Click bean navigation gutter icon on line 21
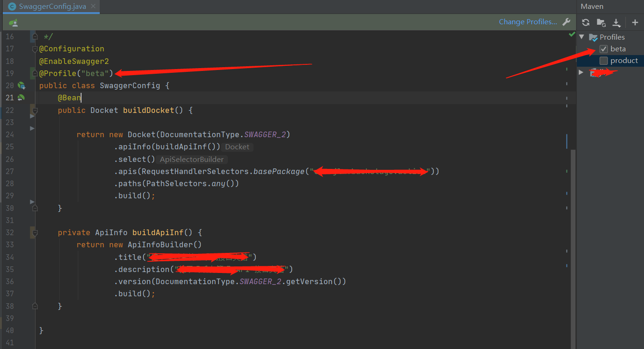The width and height of the screenshot is (644, 349). [21, 98]
